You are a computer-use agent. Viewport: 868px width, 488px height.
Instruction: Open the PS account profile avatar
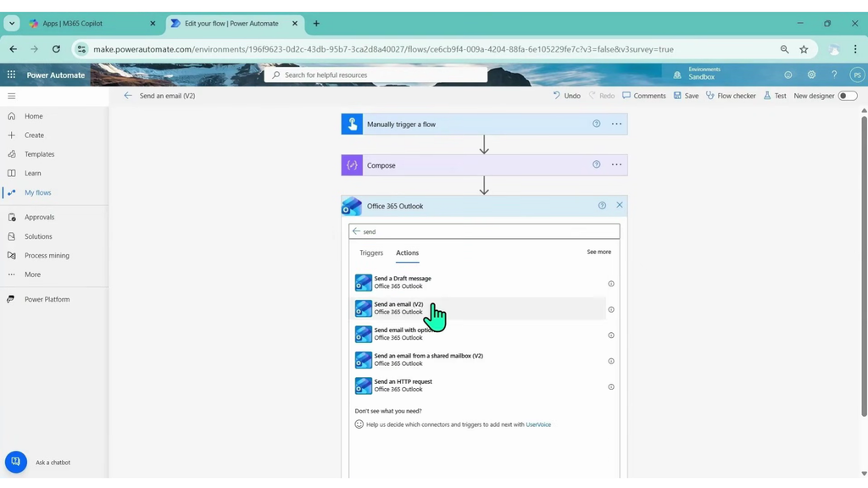click(857, 75)
